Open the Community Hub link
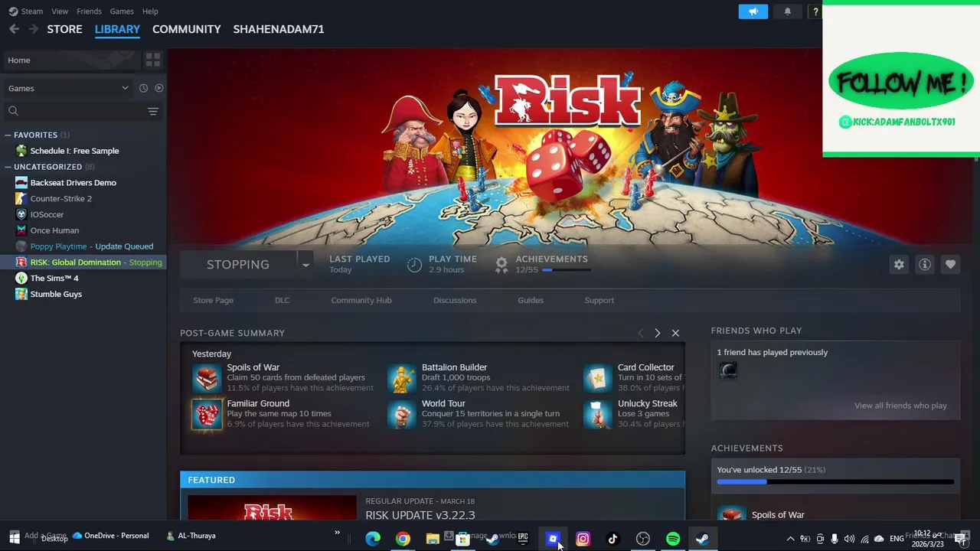This screenshot has height=551, width=980. pyautogui.click(x=361, y=300)
